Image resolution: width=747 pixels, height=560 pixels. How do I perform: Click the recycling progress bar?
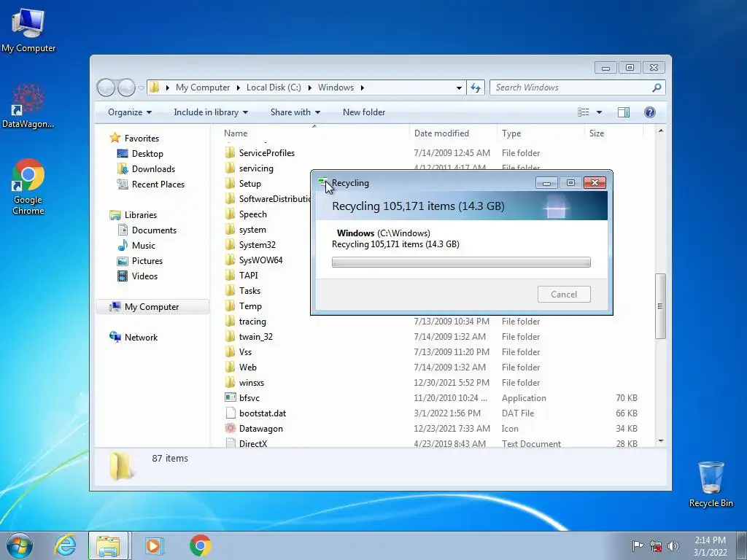coord(461,262)
